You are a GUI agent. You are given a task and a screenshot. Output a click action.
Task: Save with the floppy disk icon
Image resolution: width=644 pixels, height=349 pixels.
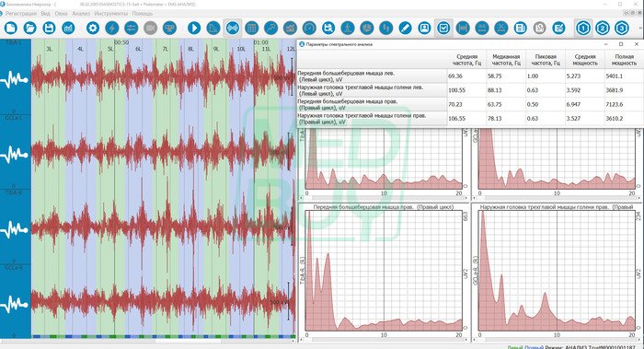[x=49, y=28]
